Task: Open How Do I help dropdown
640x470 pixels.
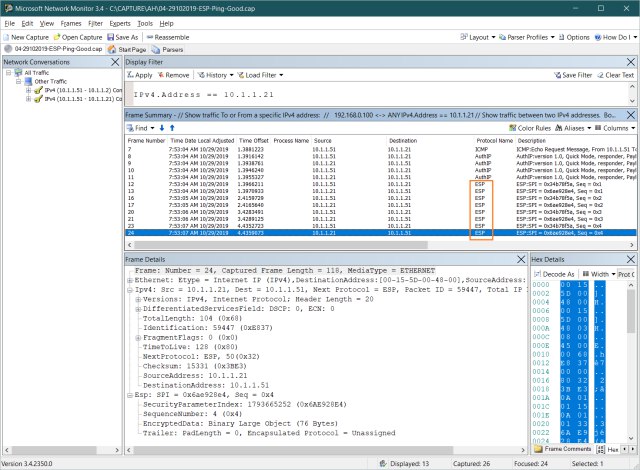Action: pos(615,37)
